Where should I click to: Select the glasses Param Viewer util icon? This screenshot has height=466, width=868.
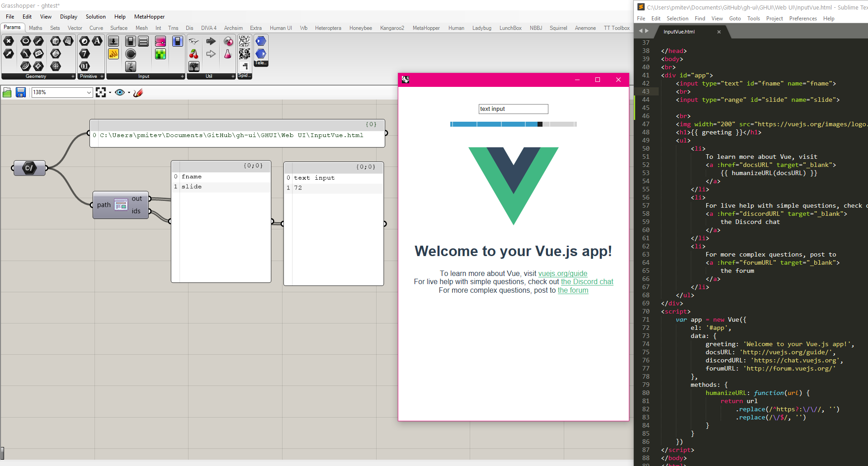tap(194, 42)
